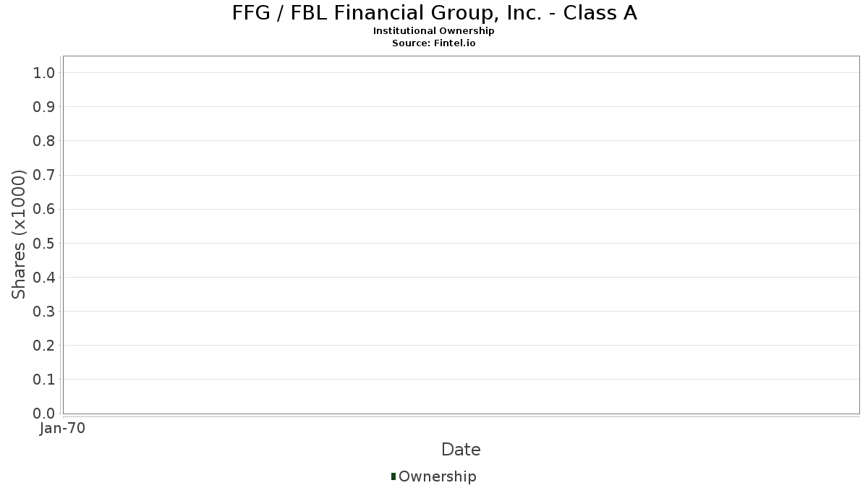Click the Jan-70 x-axis tick label

63,429
